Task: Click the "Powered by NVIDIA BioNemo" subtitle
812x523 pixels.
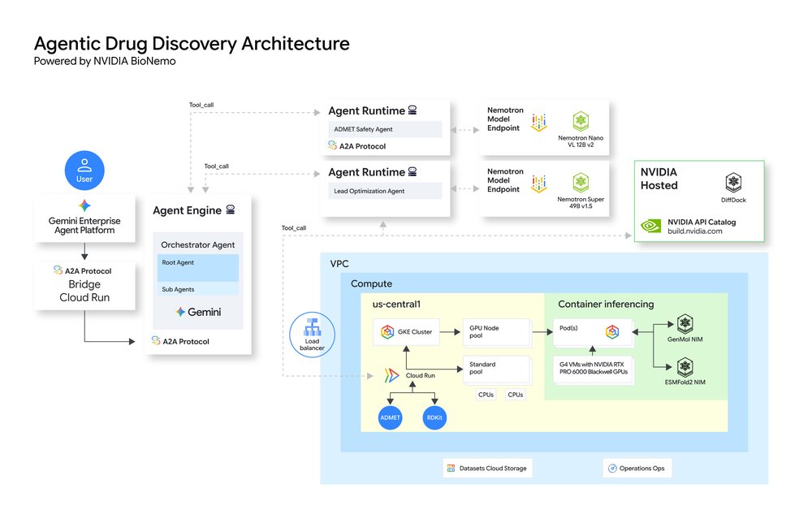Action: point(105,61)
